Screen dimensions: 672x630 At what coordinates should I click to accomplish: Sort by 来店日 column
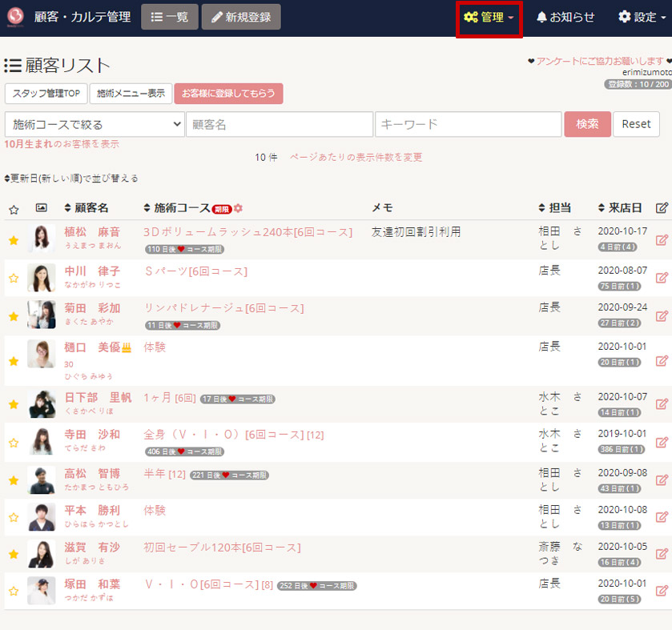pos(620,207)
